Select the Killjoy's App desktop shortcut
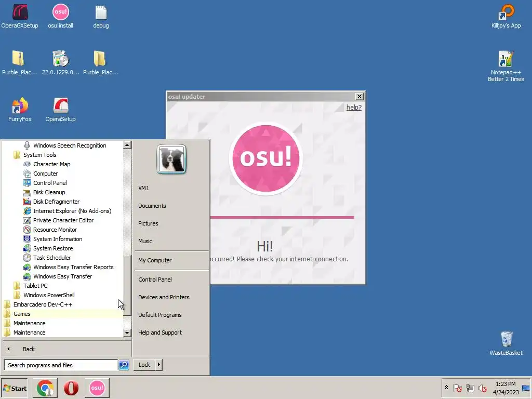The height and width of the screenshot is (399, 532). [x=506, y=16]
